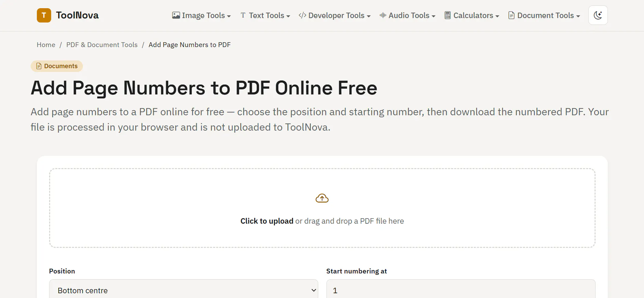Screen dimensions: 644x298
Task: Click to upload a PDF file
Action: point(322,208)
